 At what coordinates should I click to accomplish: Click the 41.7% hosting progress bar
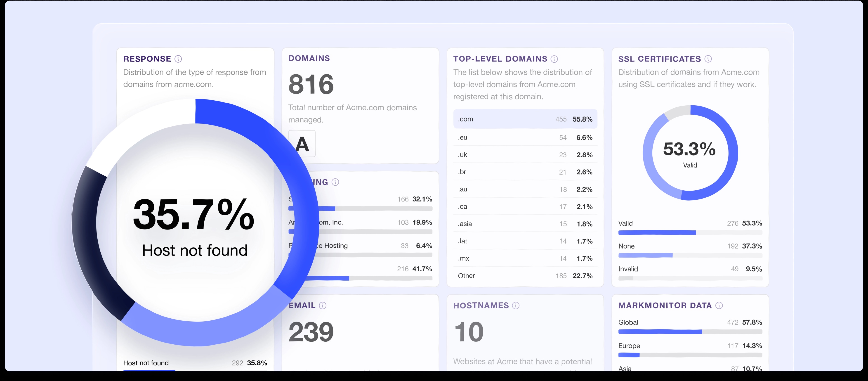click(361, 279)
